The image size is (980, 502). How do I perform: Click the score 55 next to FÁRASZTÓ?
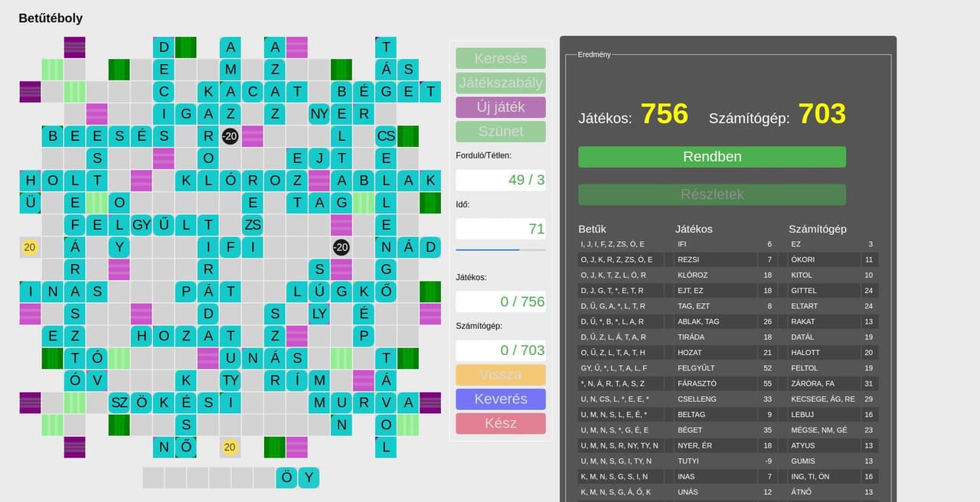(767, 383)
